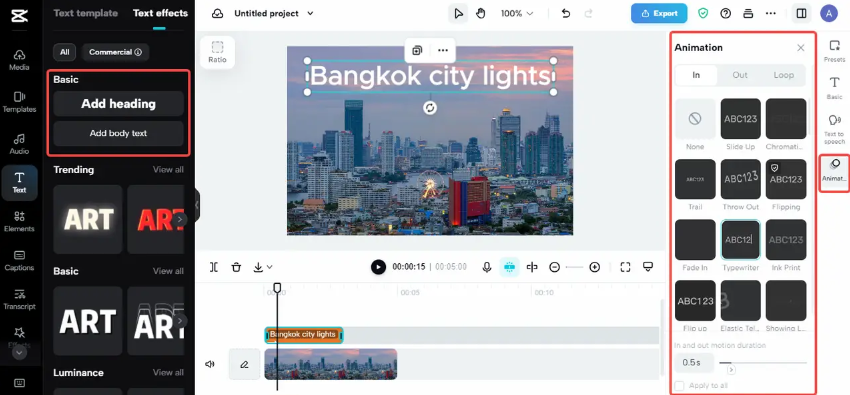Open Text to speech on right sidebar
850x395 pixels.
[x=834, y=128]
